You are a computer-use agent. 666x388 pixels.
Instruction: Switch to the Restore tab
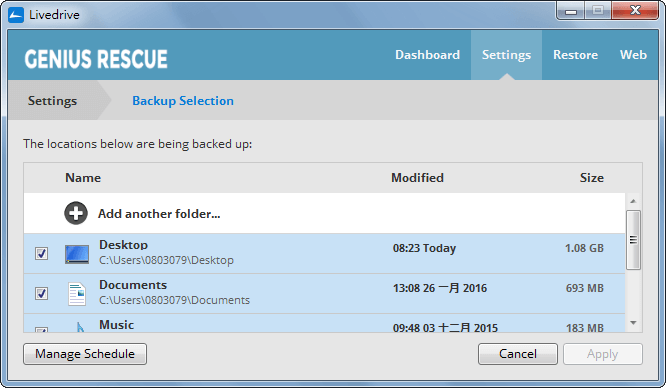(575, 55)
